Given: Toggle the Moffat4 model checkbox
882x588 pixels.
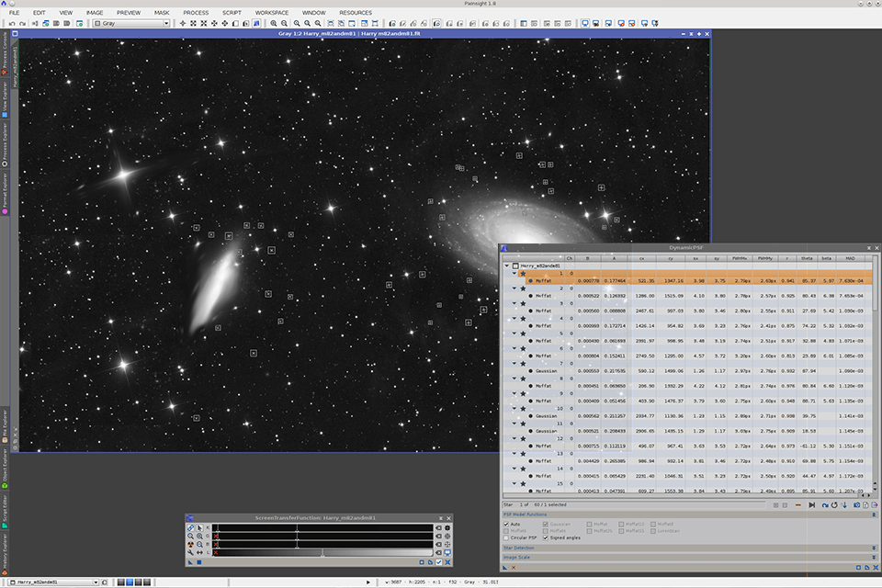Looking at the screenshot, I should (545, 531).
